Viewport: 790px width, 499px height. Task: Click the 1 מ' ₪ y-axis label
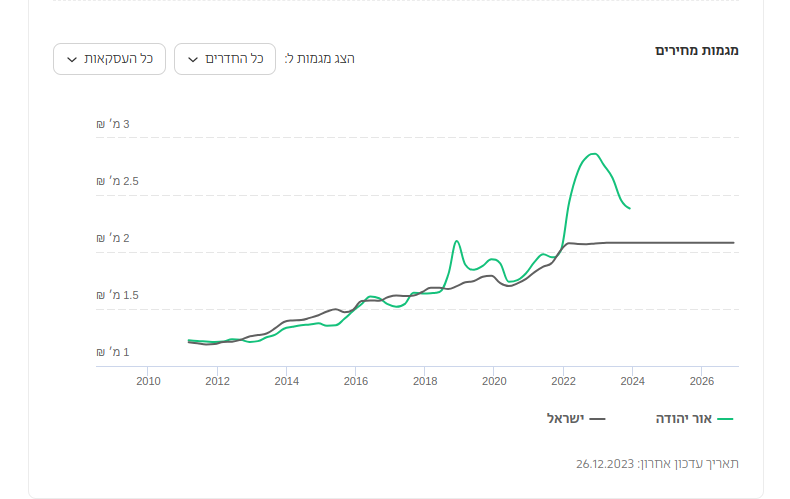[114, 352]
